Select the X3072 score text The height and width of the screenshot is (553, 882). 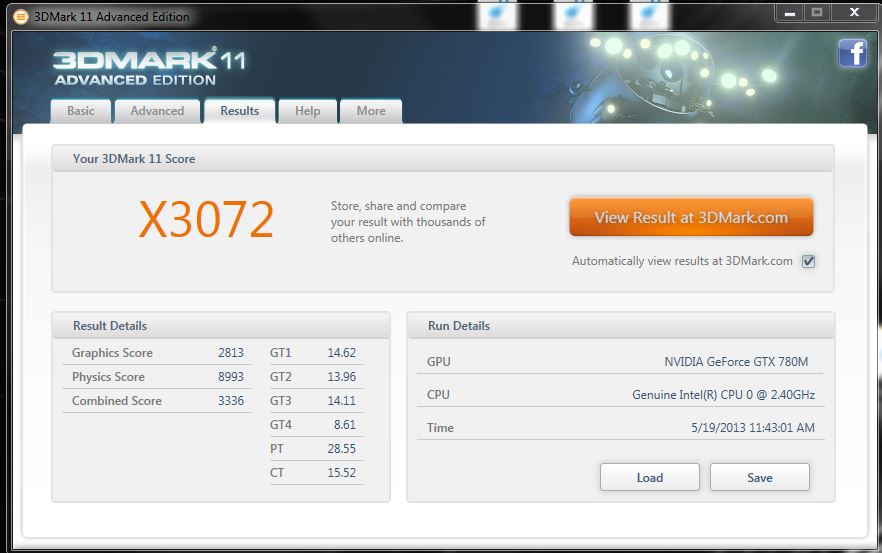point(206,219)
